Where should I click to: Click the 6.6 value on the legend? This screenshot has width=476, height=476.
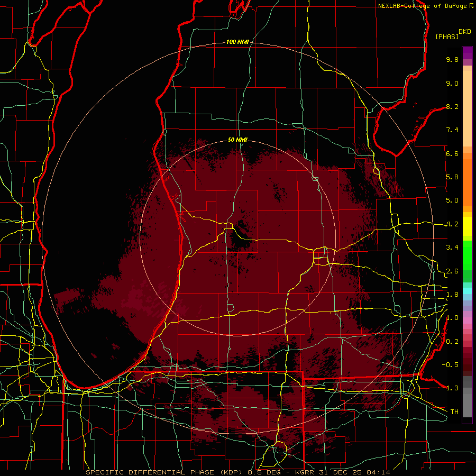452,153
